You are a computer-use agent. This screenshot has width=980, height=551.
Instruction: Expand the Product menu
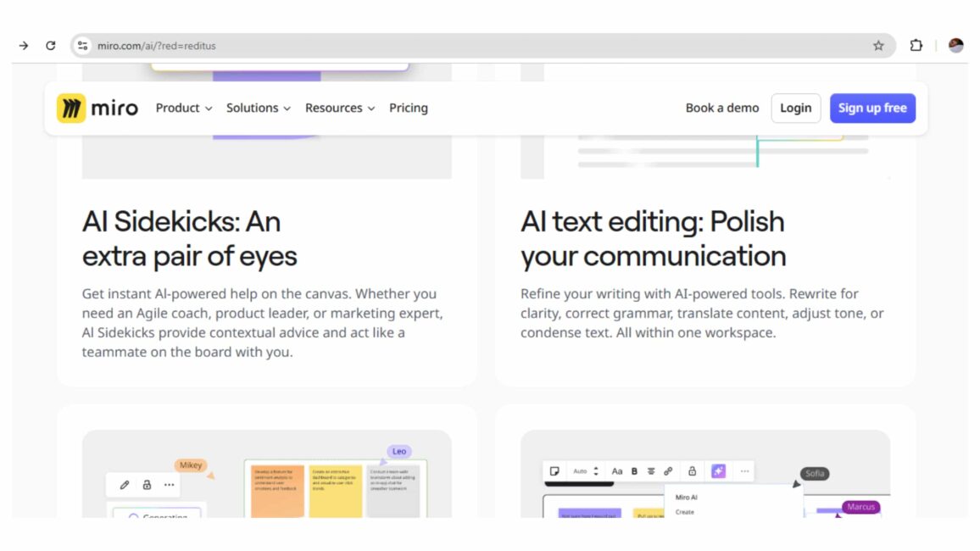coord(184,108)
